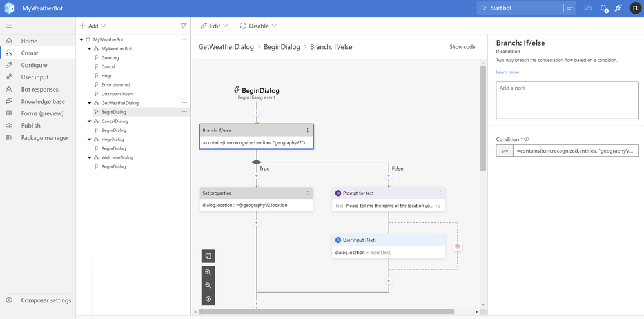
Task: Collapse the WelcomeDialog tree node
Action: (x=89, y=157)
